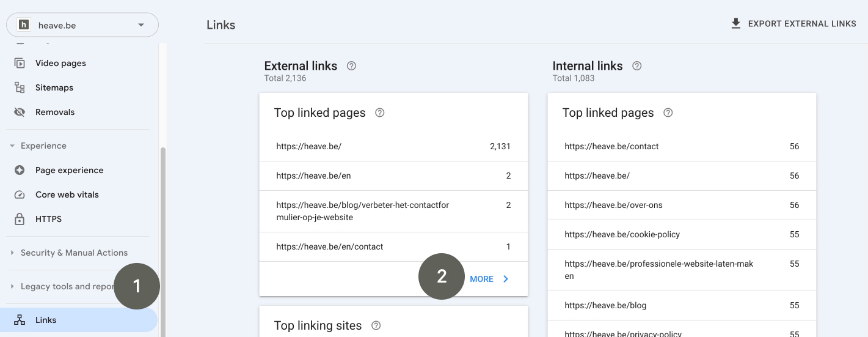Screen dimensions: 868x337
Task: Click the Removals crossed-eye icon
Action: pos(20,112)
